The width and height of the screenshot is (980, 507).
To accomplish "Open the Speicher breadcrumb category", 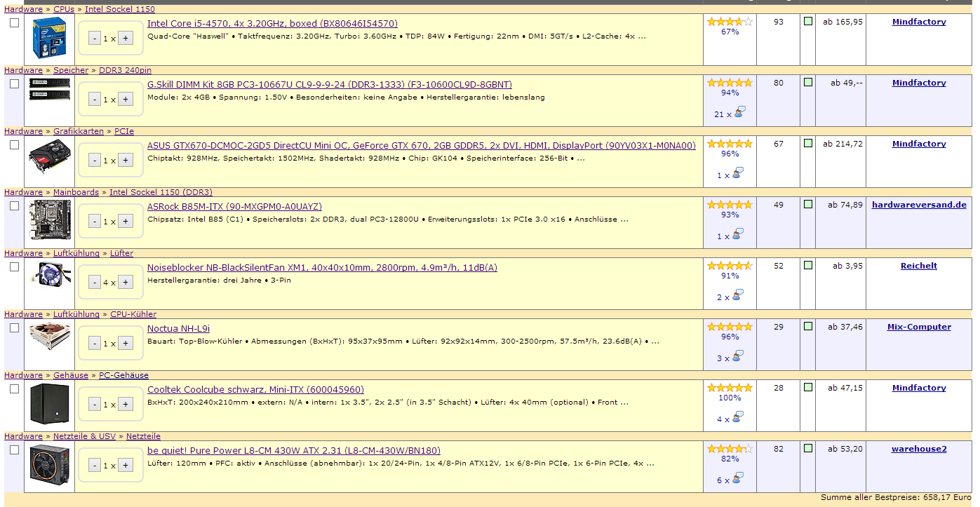I will [x=71, y=70].
